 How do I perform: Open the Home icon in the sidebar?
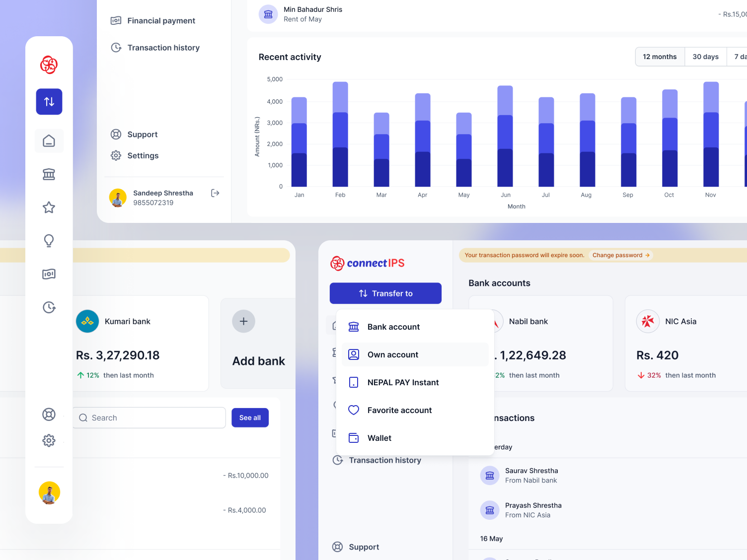click(x=49, y=140)
